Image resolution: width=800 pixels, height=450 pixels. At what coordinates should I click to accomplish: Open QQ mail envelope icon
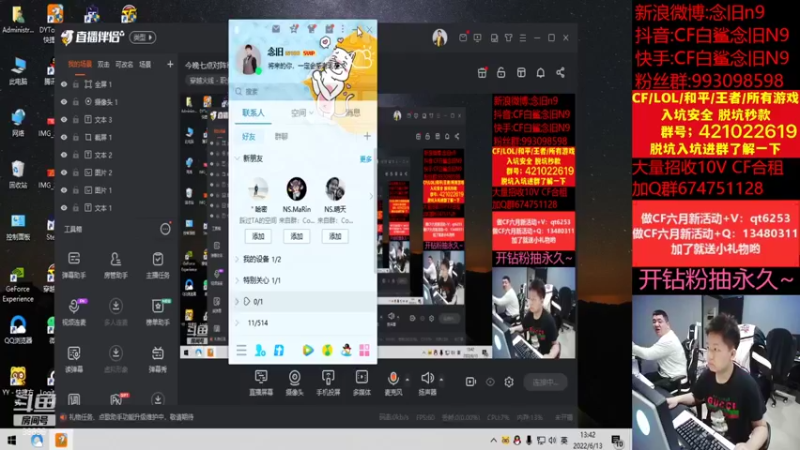point(276,29)
